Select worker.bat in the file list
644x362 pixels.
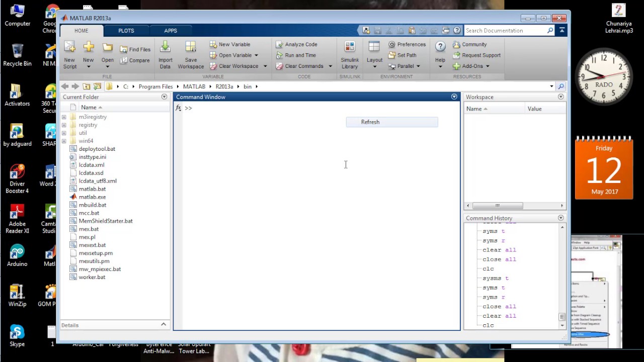[x=92, y=277]
